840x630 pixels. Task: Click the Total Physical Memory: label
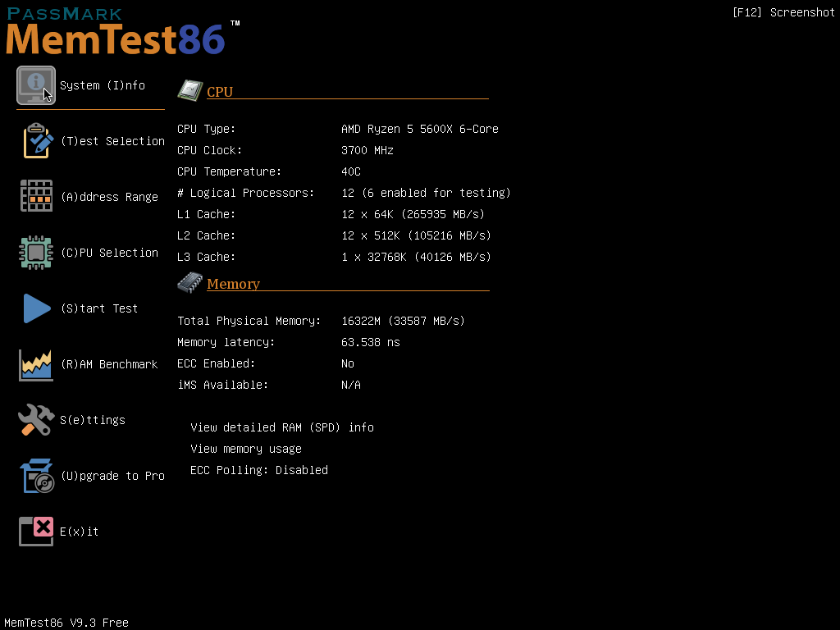(249, 321)
